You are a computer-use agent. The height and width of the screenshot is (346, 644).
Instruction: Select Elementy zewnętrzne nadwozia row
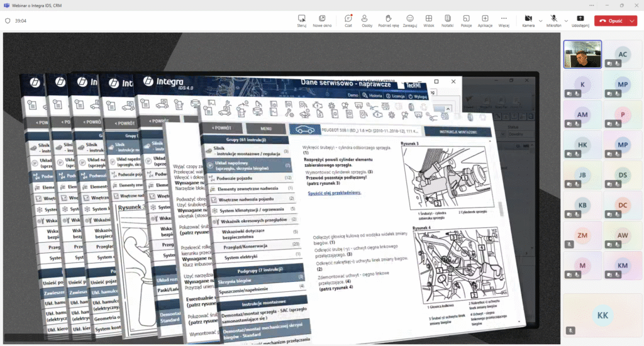(x=252, y=189)
